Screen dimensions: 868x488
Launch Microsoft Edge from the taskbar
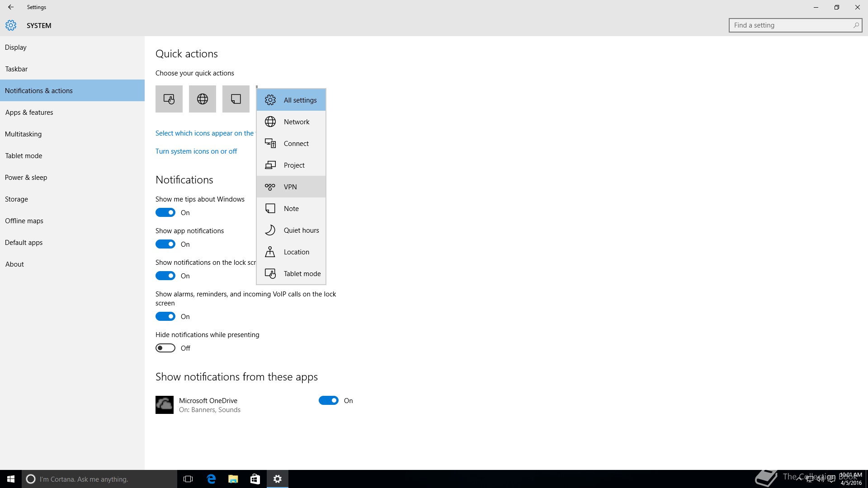(x=211, y=479)
